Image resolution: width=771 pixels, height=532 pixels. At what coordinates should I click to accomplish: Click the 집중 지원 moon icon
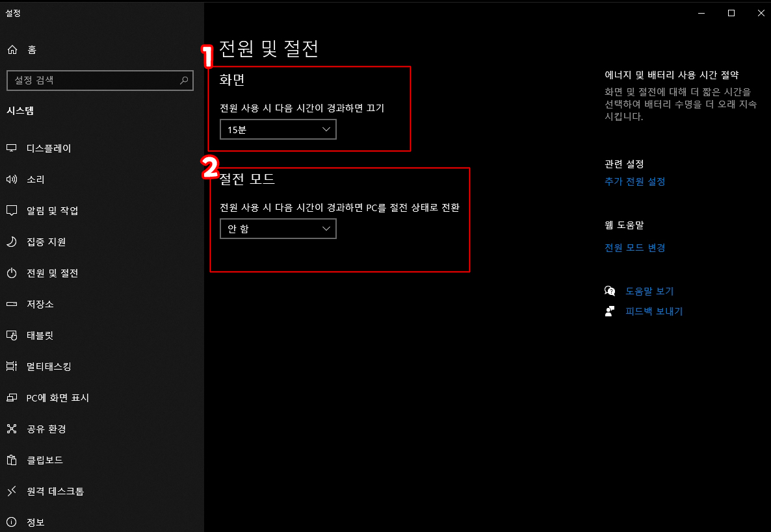click(x=12, y=242)
